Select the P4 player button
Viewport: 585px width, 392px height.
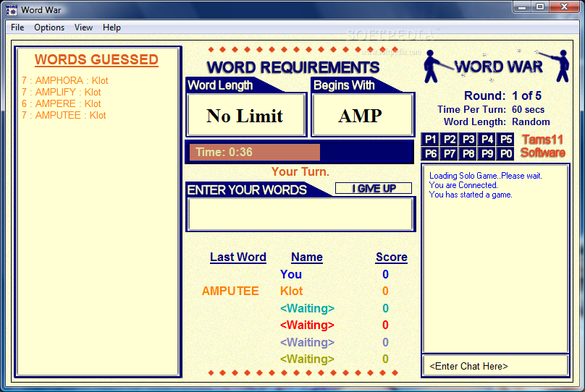click(x=487, y=140)
